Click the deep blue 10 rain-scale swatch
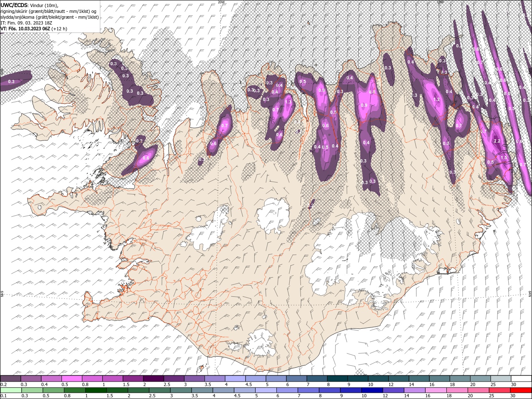The image size is (532, 399). point(372,390)
